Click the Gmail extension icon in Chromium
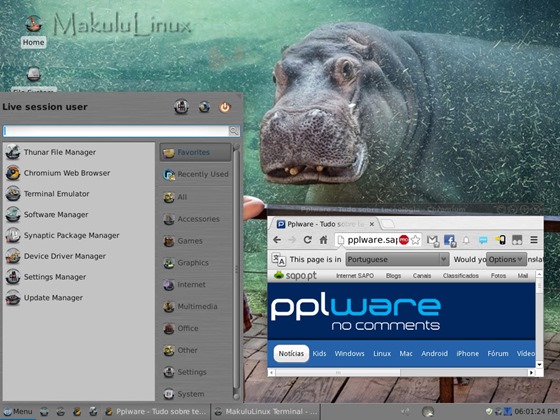Screen dimensions: 560x420 (x=433, y=240)
